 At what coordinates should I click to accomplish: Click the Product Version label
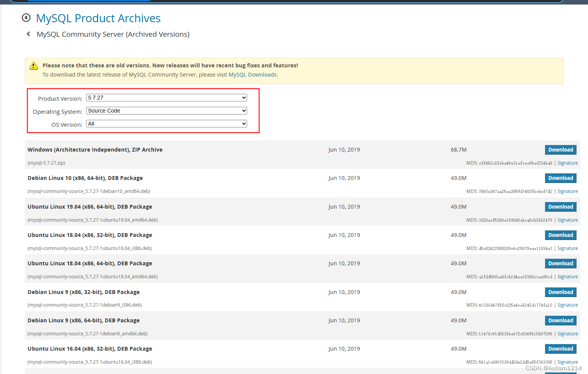point(60,99)
